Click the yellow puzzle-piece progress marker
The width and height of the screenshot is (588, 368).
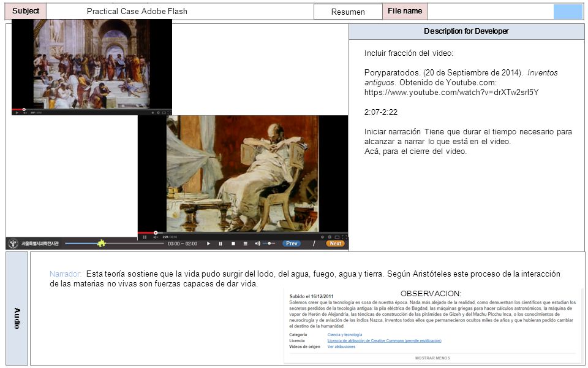(x=101, y=243)
